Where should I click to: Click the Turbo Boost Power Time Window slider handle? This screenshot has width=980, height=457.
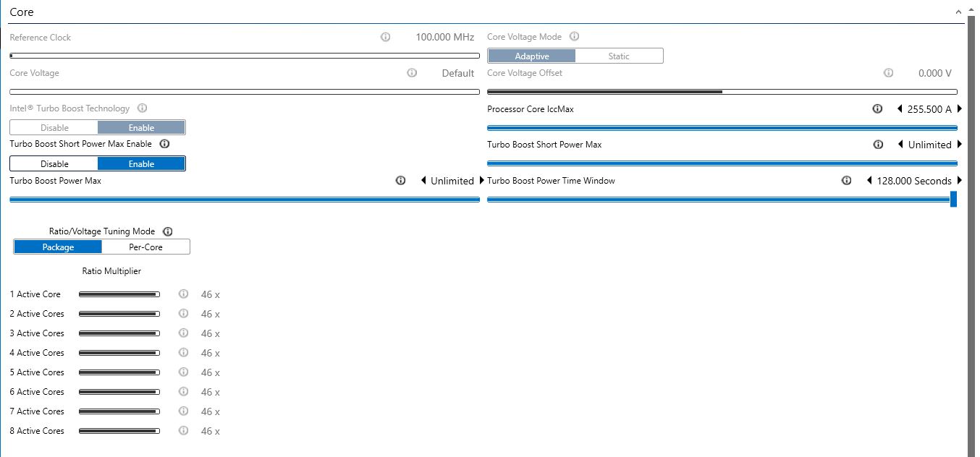coord(953,200)
